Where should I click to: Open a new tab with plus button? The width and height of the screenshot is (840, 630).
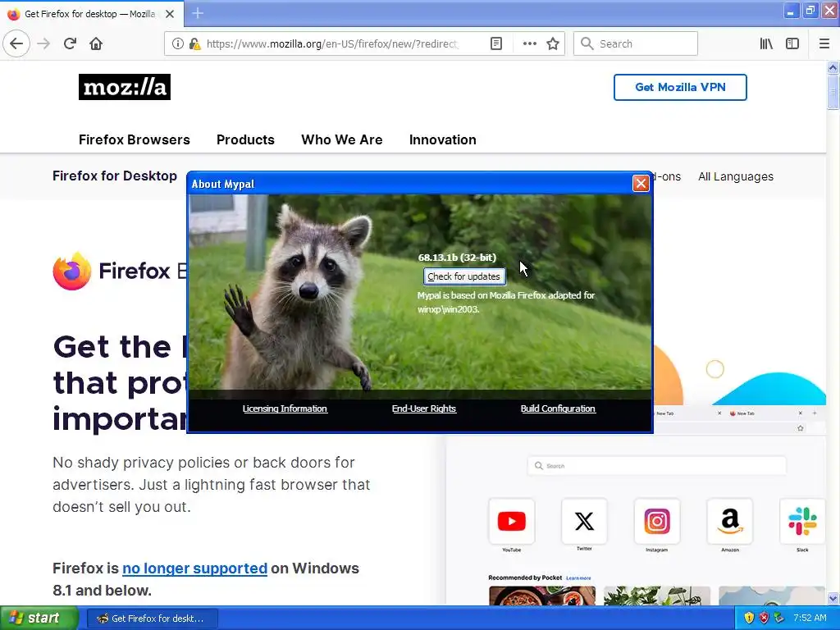tap(198, 13)
